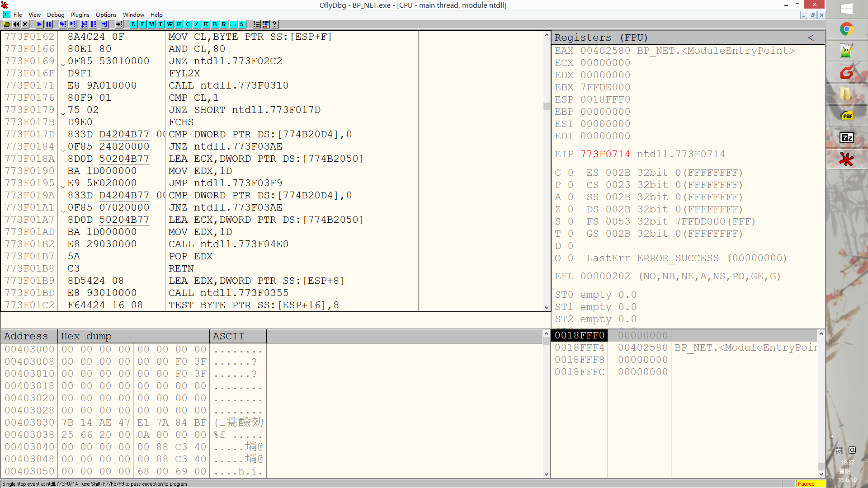Screen dimensions: 868x488
Task: Open the Executable modules window
Action: pos(143,24)
